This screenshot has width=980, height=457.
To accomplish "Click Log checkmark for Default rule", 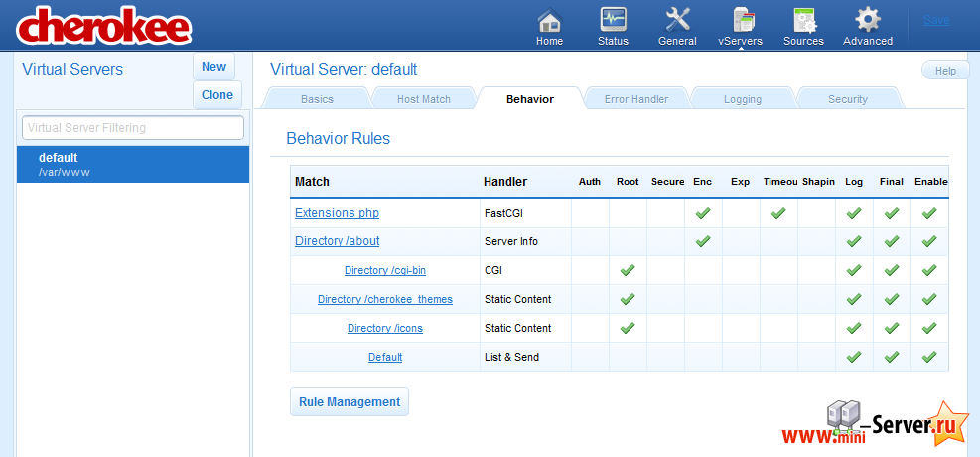I will click(854, 357).
